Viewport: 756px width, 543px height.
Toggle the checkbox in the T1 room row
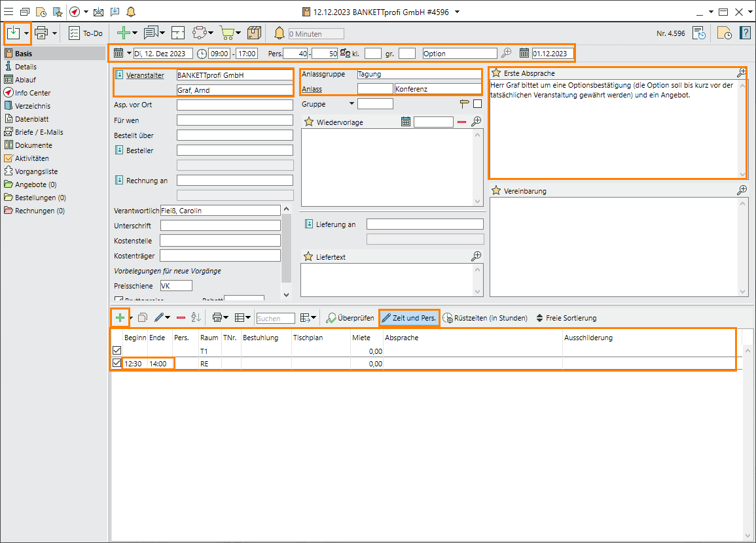coord(117,351)
